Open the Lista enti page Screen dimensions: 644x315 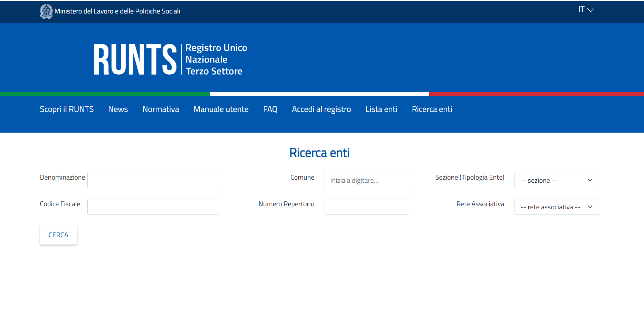point(382,109)
